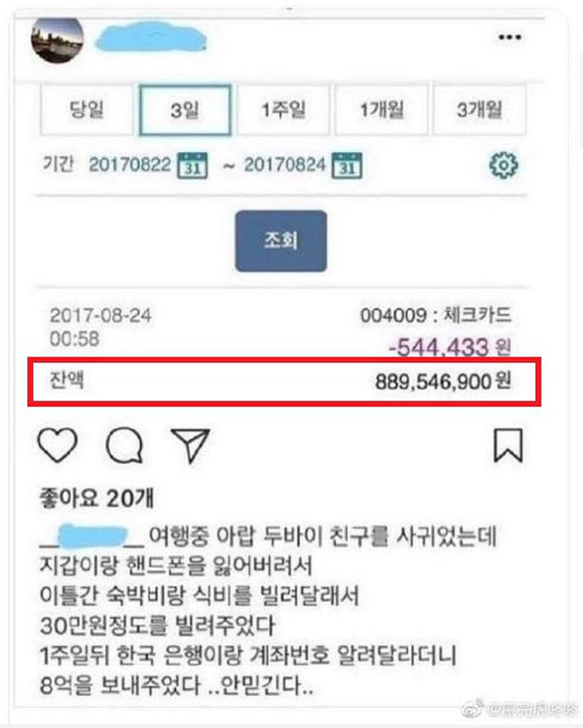This screenshot has height=728, width=583.
Task: Select the 당일 period tab
Action: 87,110
